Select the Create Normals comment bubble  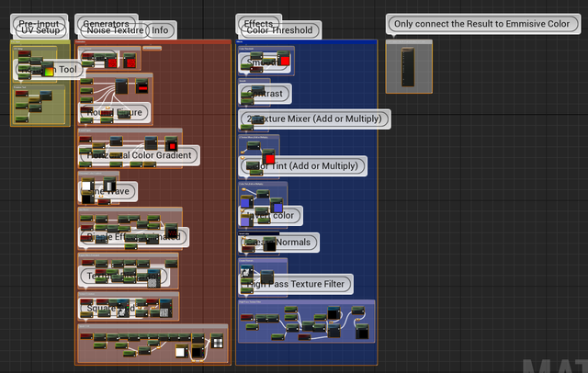coord(278,243)
